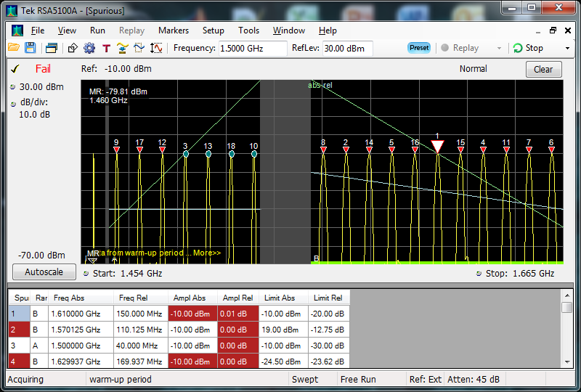This screenshot has height=392, width=581.
Task: Select the knob indicator beside dB/div
Action: [12, 103]
